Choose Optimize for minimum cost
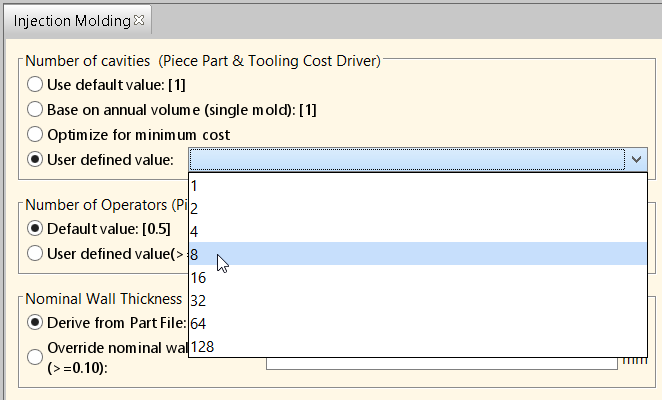The height and width of the screenshot is (400, 662). [x=35, y=135]
